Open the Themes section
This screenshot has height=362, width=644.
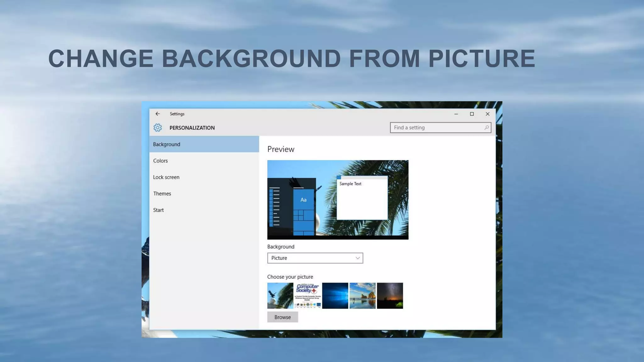tap(162, 194)
